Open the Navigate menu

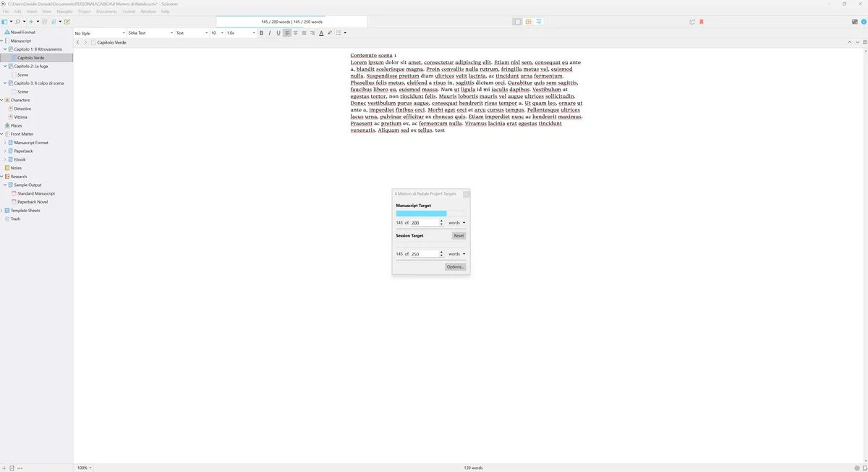pyautogui.click(x=64, y=12)
